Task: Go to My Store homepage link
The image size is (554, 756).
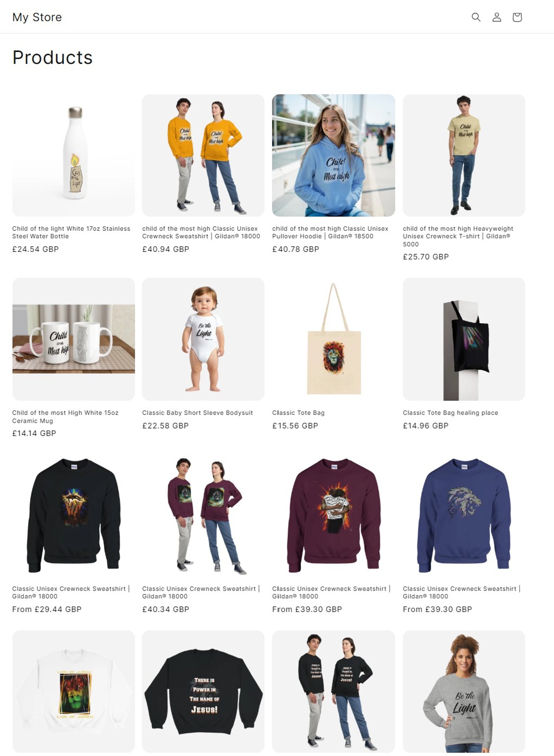Action: (37, 17)
